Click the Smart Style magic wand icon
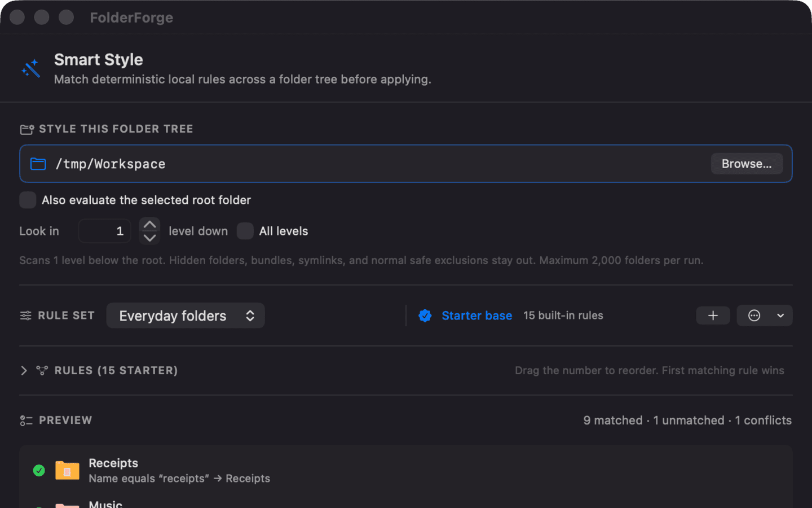Viewport: 812px width, 508px height. (30, 68)
